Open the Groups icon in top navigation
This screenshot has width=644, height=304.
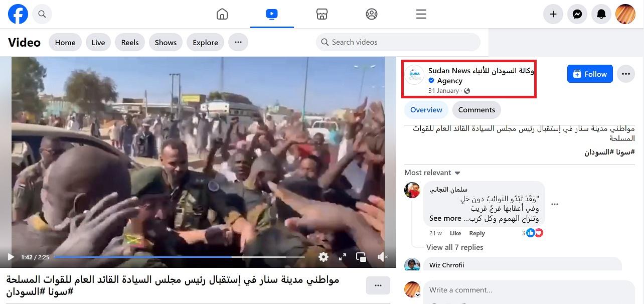click(x=372, y=14)
